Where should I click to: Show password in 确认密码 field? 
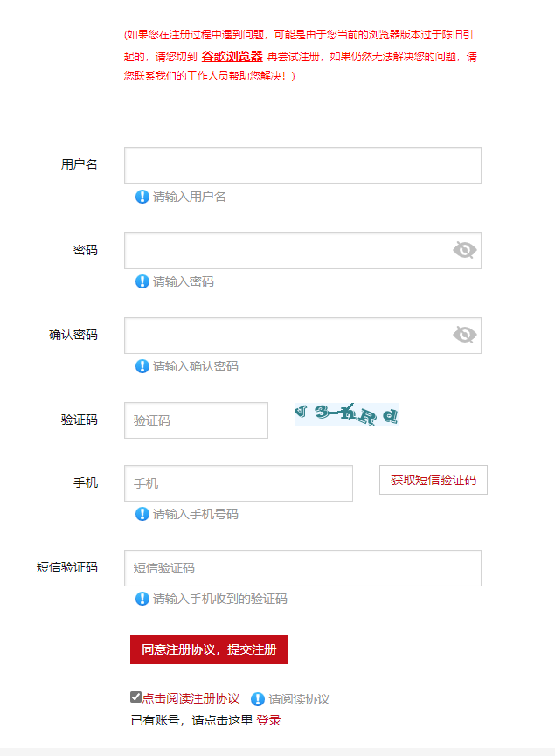click(464, 336)
